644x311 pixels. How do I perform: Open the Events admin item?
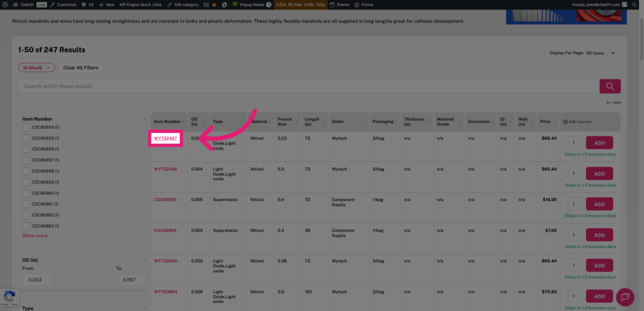340,4
